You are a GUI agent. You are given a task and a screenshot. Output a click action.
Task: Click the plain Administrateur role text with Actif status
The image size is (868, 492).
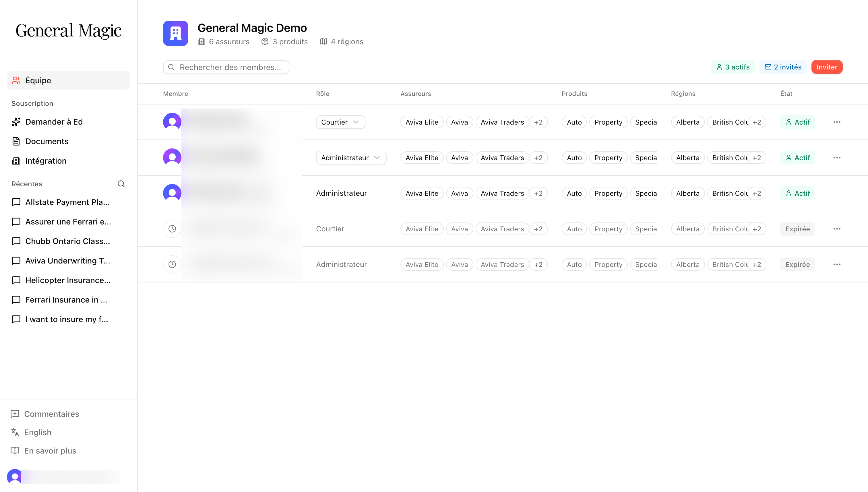[341, 193]
